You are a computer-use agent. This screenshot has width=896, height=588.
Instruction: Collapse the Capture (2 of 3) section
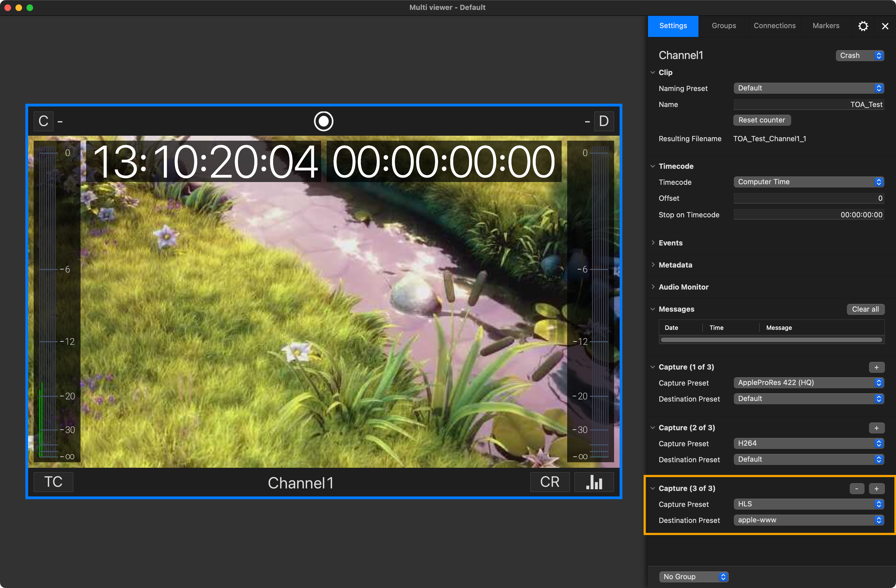tap(653, 428)
